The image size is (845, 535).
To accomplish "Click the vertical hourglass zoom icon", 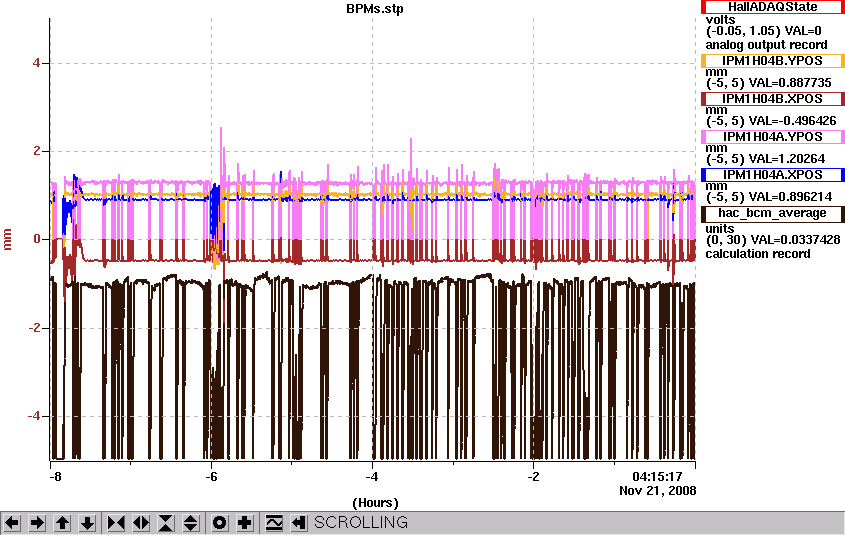I will pos(166,523).
